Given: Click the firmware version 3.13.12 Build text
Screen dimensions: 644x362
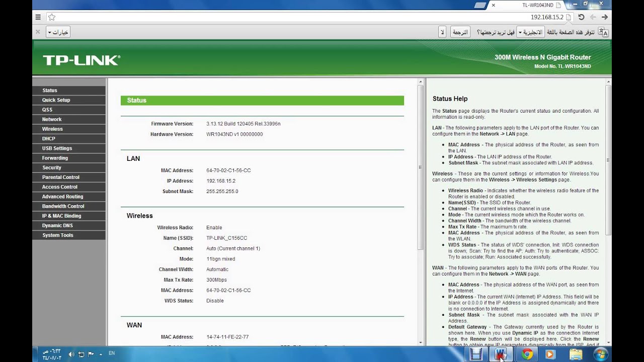Looking at the screenshot, I should (x=243, y=124).
